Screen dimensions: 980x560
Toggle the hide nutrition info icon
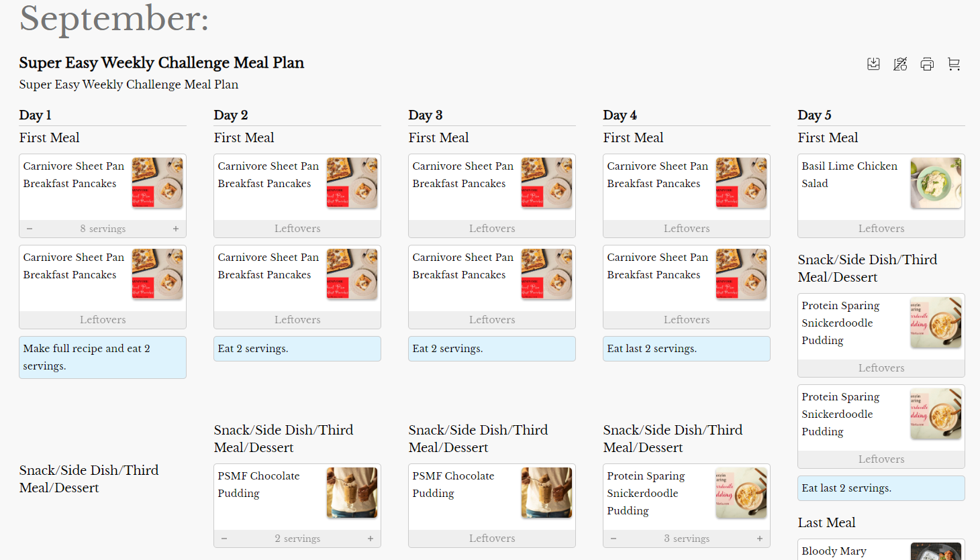click(900, 64)
